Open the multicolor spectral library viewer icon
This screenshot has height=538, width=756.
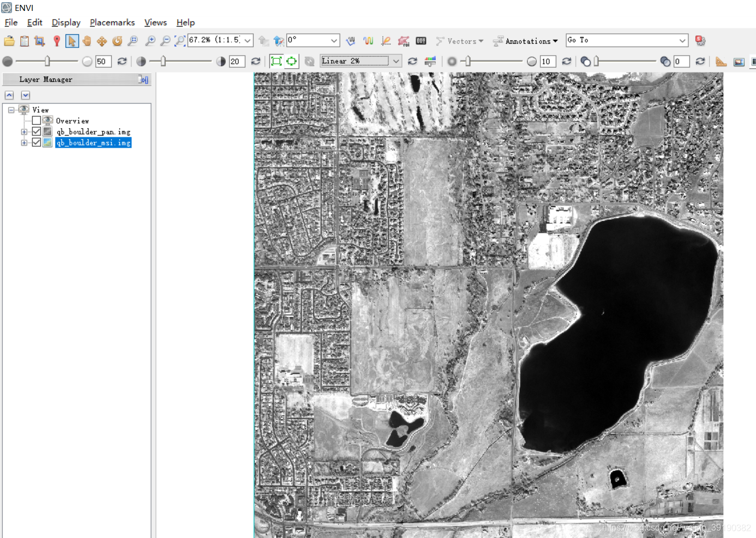pyautogui.click(x=368, y=41)
